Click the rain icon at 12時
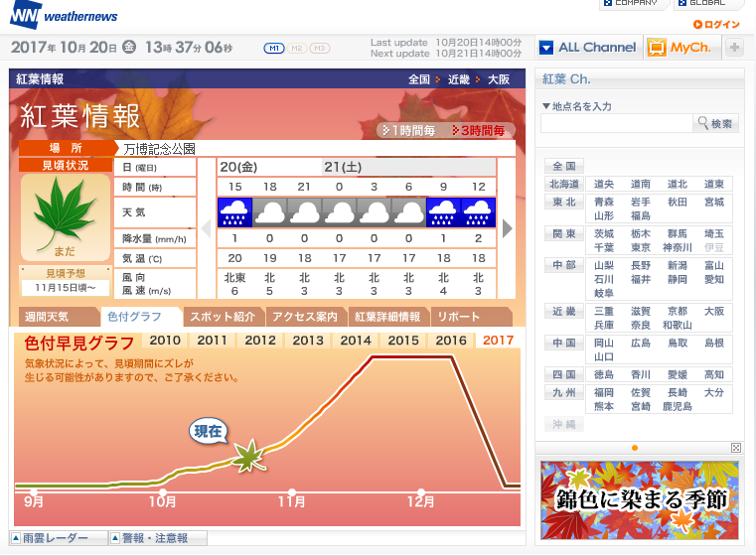This screenshot has width=756, height=556. [x=478, y=212]
